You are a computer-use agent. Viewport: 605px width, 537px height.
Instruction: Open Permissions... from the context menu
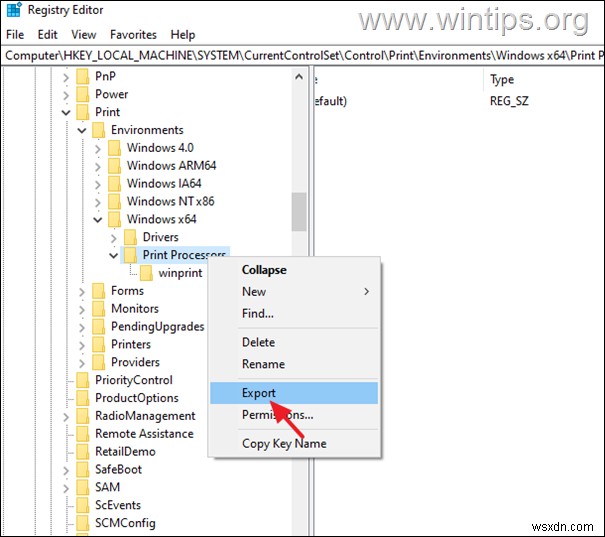pyautogui.click(x=294, y=415)
